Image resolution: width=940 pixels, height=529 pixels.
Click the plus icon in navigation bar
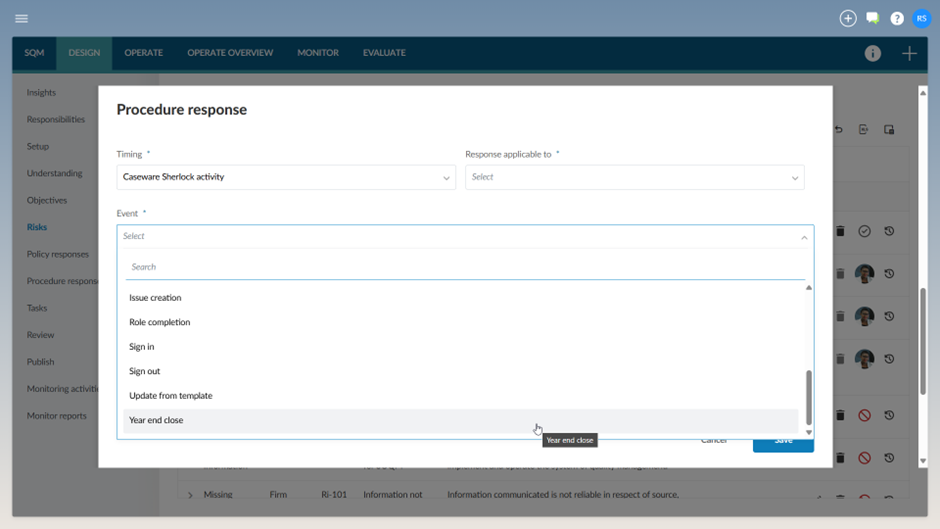(909, 53)
